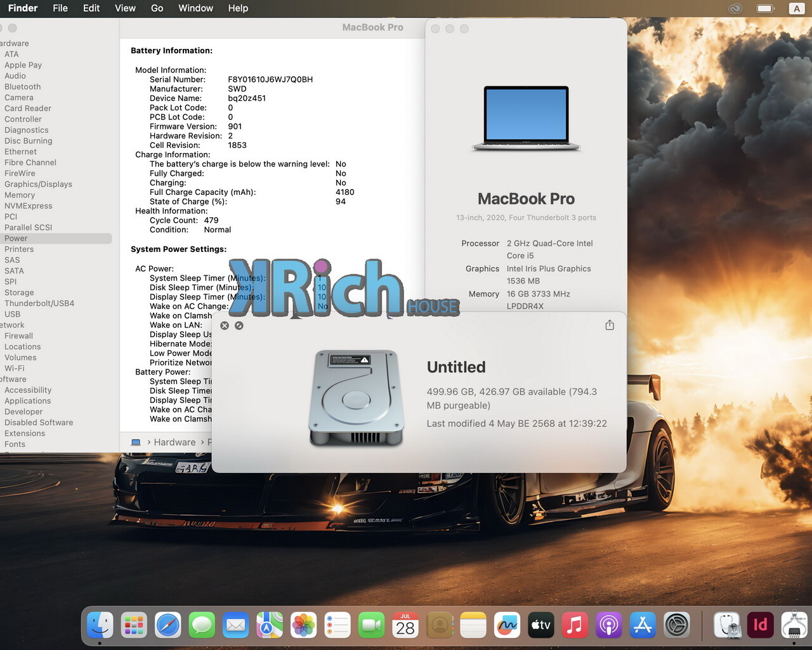Image resolution: width=812 pixels, height=650 pixels.
Task: Select Card Reader in the sidebar
Action: point(28,109)
